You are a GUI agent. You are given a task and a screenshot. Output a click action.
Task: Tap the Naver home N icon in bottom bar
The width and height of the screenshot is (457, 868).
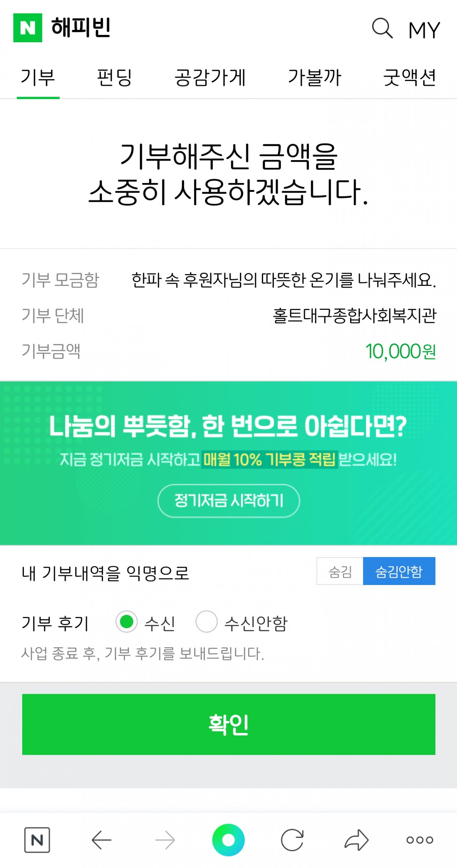point(37,840)
